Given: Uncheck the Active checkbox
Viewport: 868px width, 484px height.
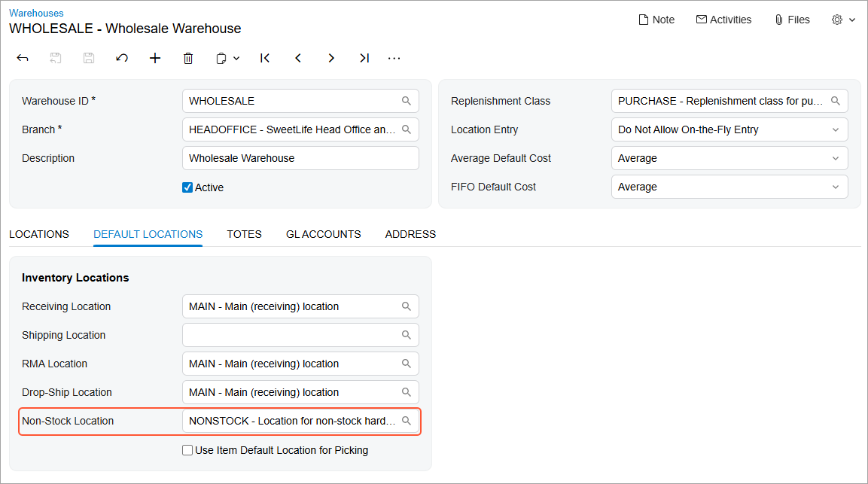Looking at the screenshot, I should pos(187,187).
